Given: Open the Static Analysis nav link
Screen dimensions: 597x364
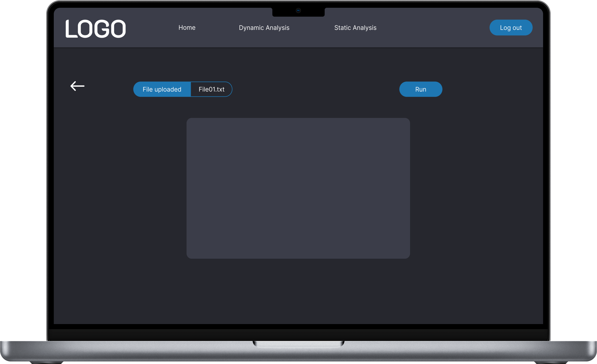Looking at the screenshot, I should [355, 28].
